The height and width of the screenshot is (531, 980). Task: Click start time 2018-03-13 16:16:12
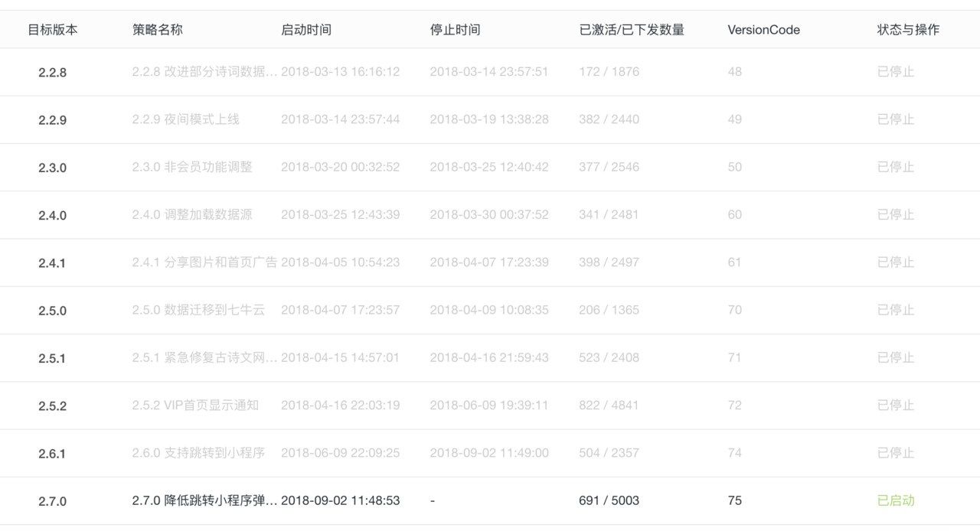(340, 72)
